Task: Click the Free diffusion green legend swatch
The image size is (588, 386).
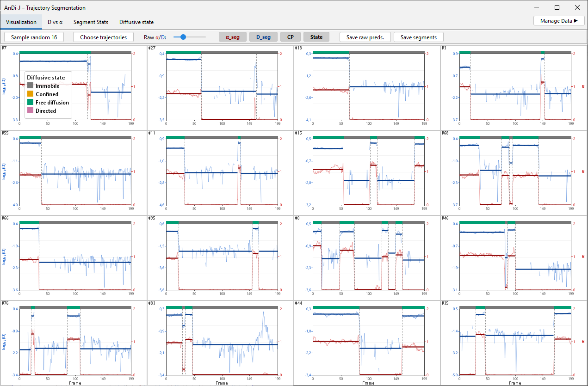Action: (31, 103)
